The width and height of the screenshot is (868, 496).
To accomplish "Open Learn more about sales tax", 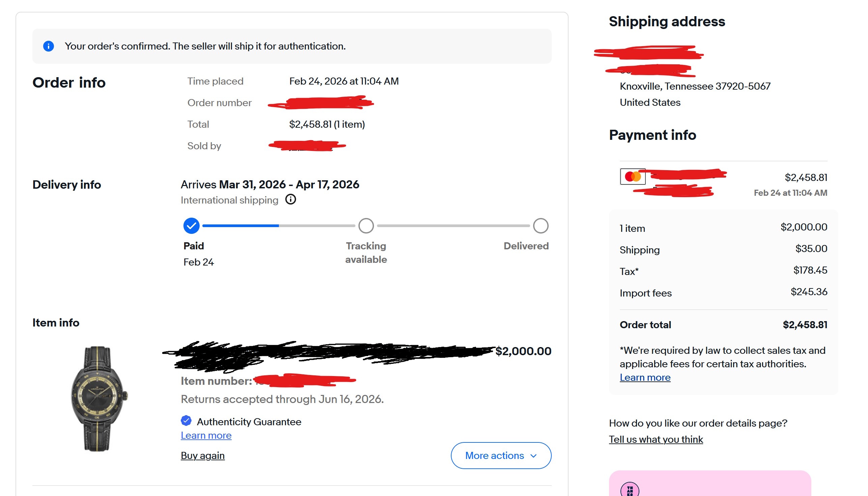I will tap(645, 377).
